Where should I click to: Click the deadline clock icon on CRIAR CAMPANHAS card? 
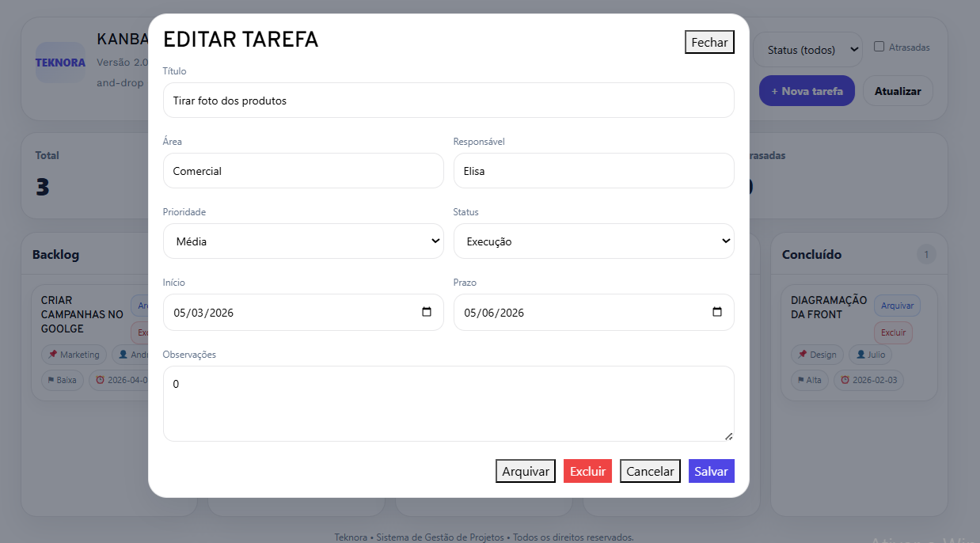pos(101,380)
